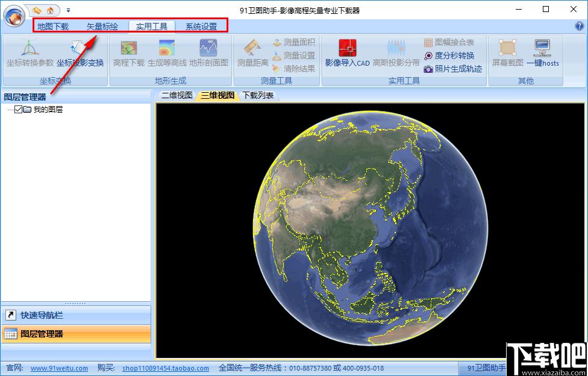Image resolution: width=588 pixels, height=376 pixels.
Task: Switch to the 二维视图 view tab
Action: 177,96
